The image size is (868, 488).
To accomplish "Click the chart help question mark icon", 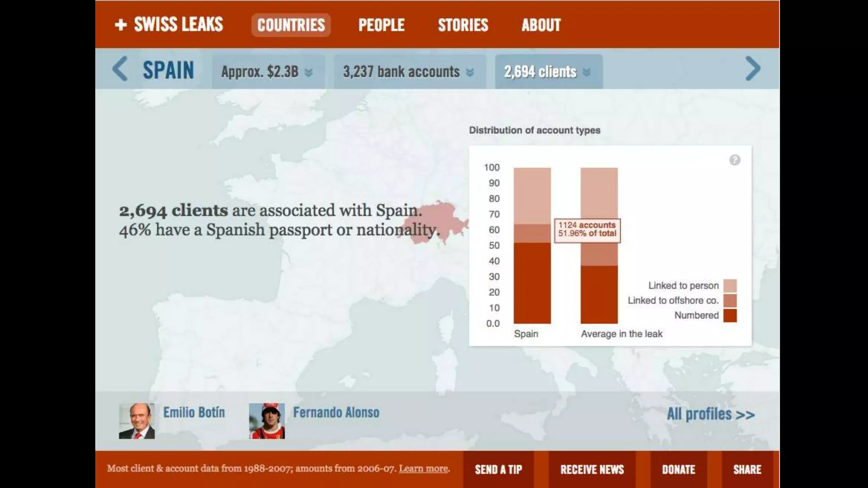I will tap(734, 160).
